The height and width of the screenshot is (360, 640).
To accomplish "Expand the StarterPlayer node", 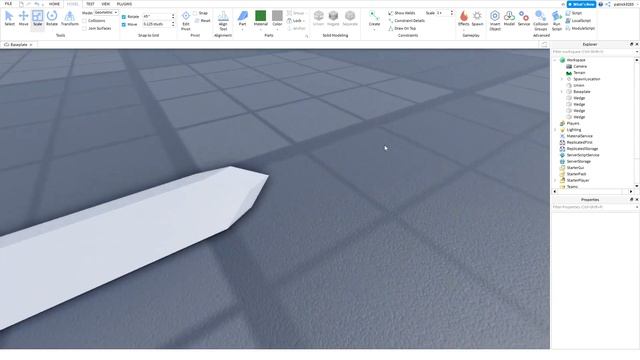I will (555, 180).
